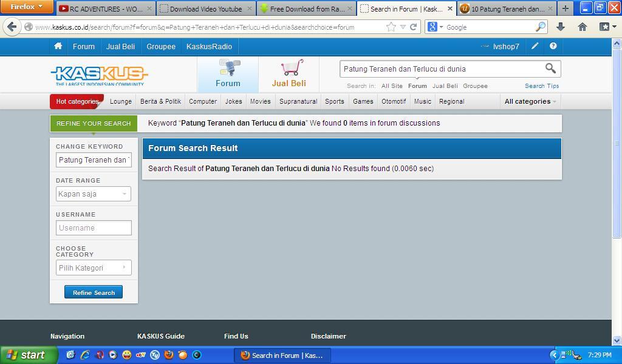The width and height of the screenshot is (622, 364).
Task: Select Berita & Politik category
Action: pyautogui.click(x=160, y=101)
